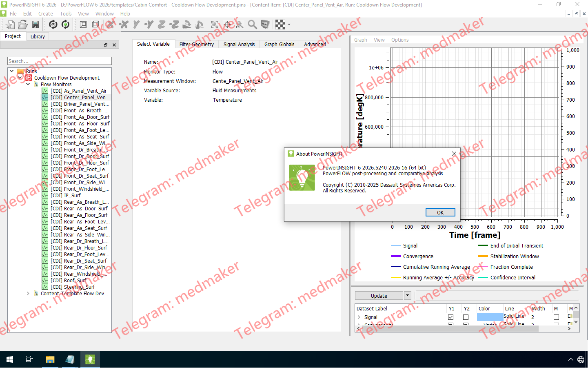Reload the run data
Viewport: 588px width, 368px height.
[65, 25]
